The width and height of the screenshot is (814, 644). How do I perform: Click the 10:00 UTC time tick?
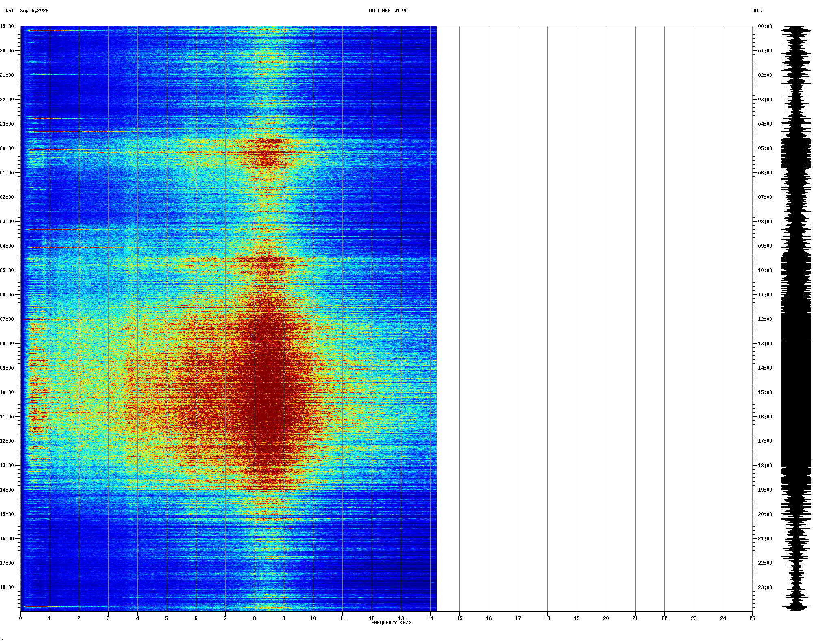(765, 270)
